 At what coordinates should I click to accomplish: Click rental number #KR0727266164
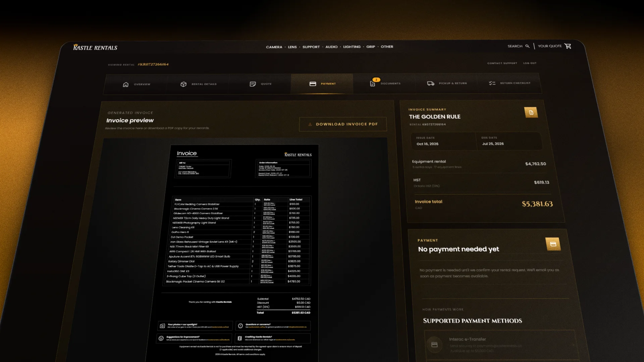pos(153,64)
